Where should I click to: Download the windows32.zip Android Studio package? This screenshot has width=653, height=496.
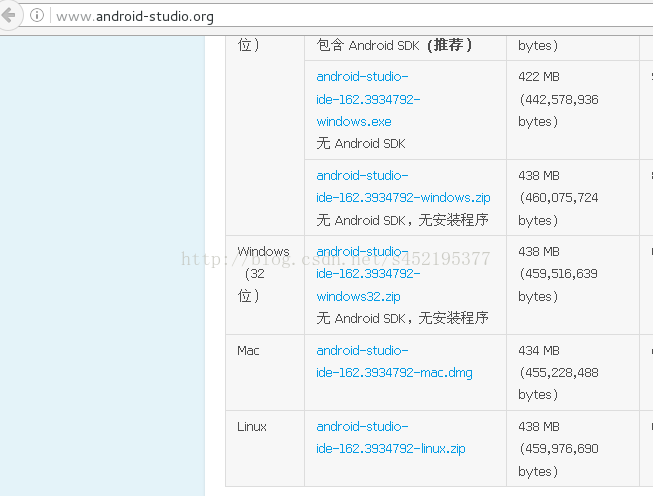[368, 274]
